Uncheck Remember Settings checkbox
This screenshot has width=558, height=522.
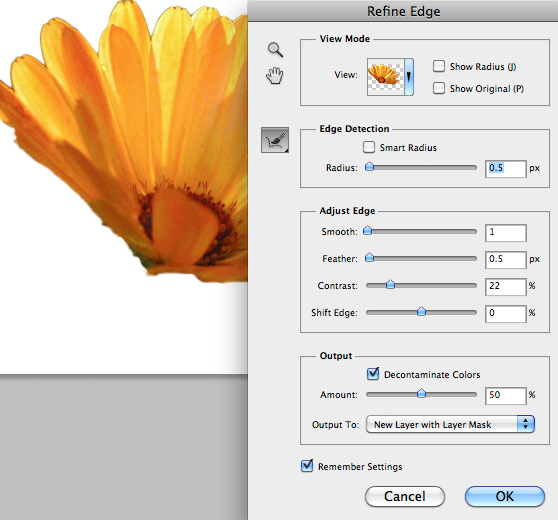307,466
